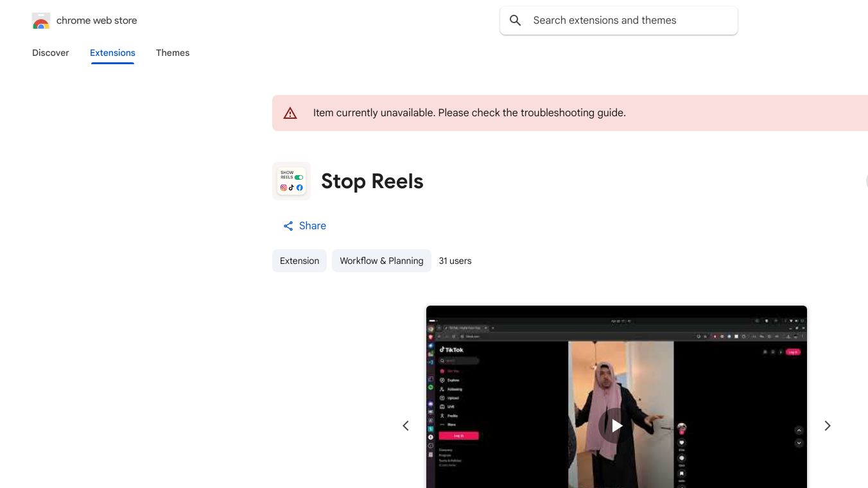Open the Discover tab
868x488 pixels.
pyautogui.click(x=51, y=53)
